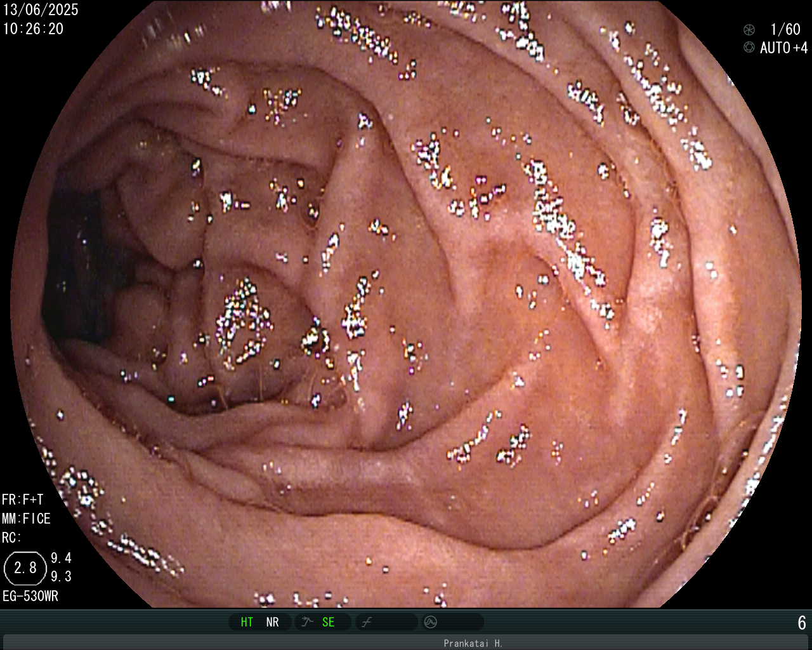Click the RC: label

coord(11,538)
